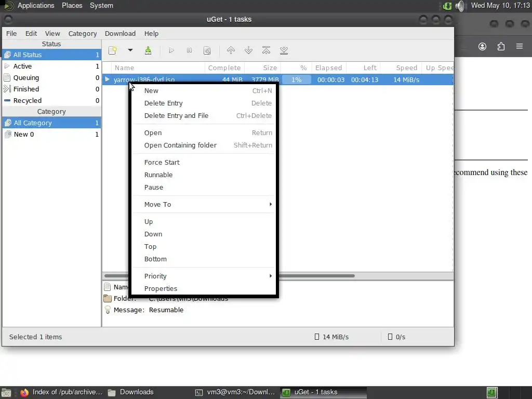Select the Active status row
This screenshot has height=399, width=532.
[51, 66]
